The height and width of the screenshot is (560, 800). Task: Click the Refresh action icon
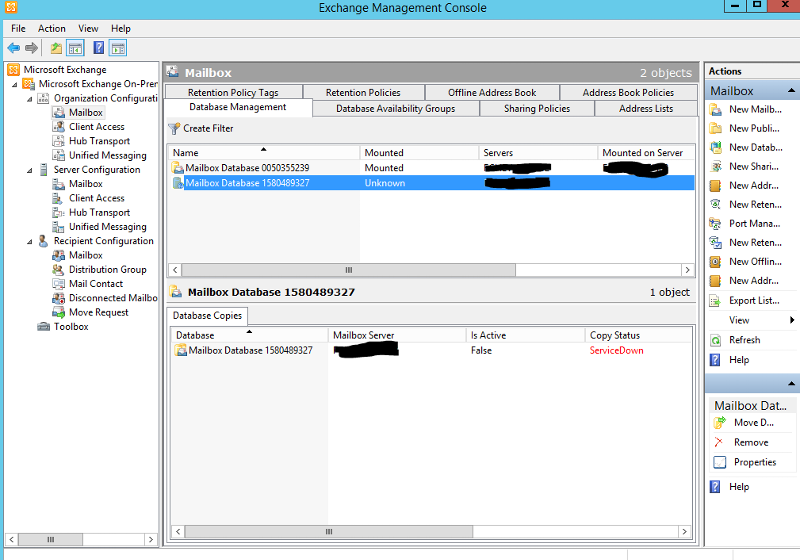(x=716, y=340)
